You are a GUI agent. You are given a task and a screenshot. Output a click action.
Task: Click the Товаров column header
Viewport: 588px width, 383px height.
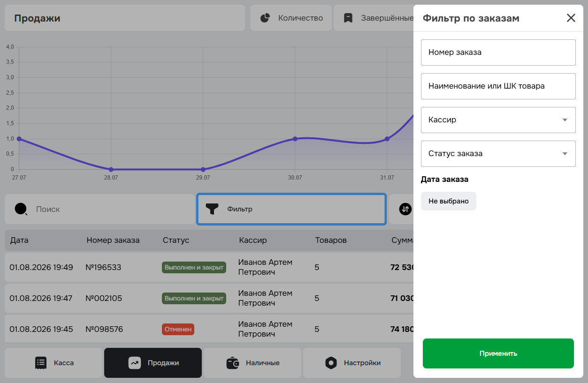[331, 240]
